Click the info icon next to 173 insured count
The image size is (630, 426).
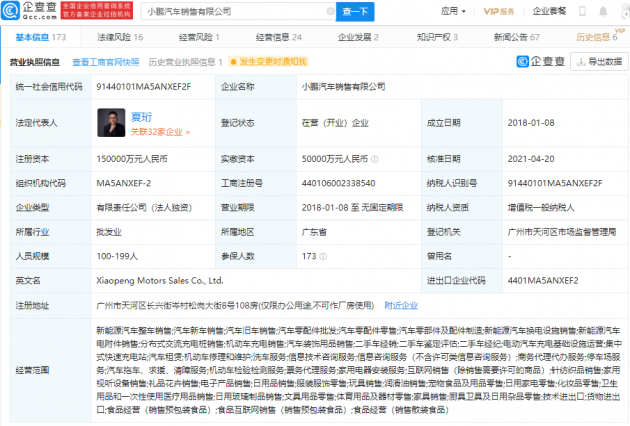pyautogui.click(x=323, y=256)
